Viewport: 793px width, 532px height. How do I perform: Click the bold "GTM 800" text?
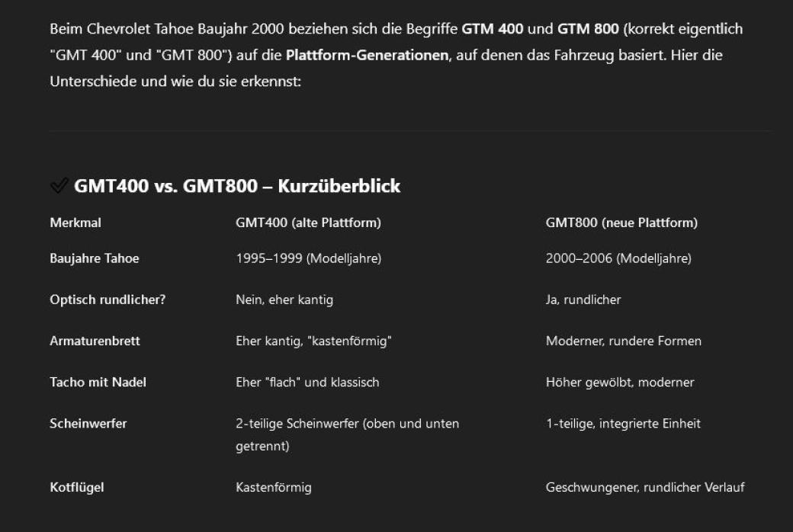point(588,29)
